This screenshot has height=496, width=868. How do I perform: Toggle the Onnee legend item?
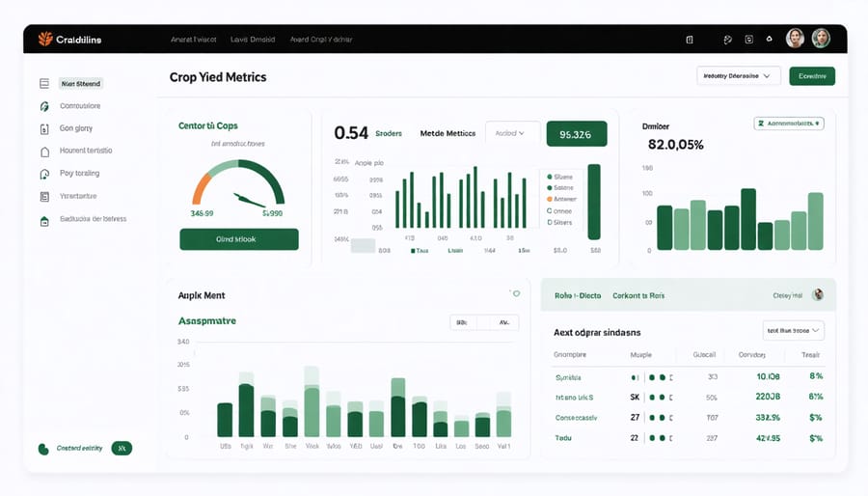click(x=559, y=211)
